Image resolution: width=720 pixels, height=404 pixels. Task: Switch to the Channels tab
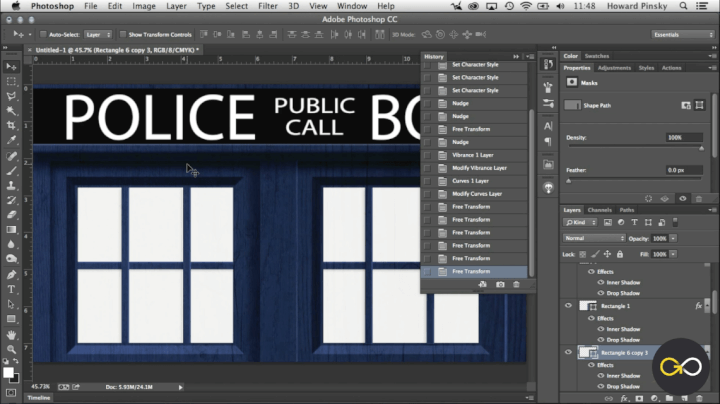[x=600, y=210]
